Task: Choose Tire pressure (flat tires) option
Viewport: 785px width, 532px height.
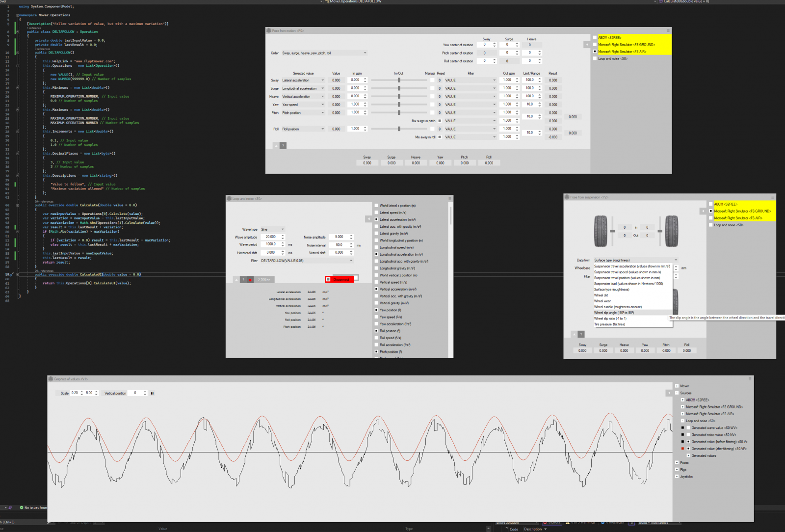Action: click(609, 324)
